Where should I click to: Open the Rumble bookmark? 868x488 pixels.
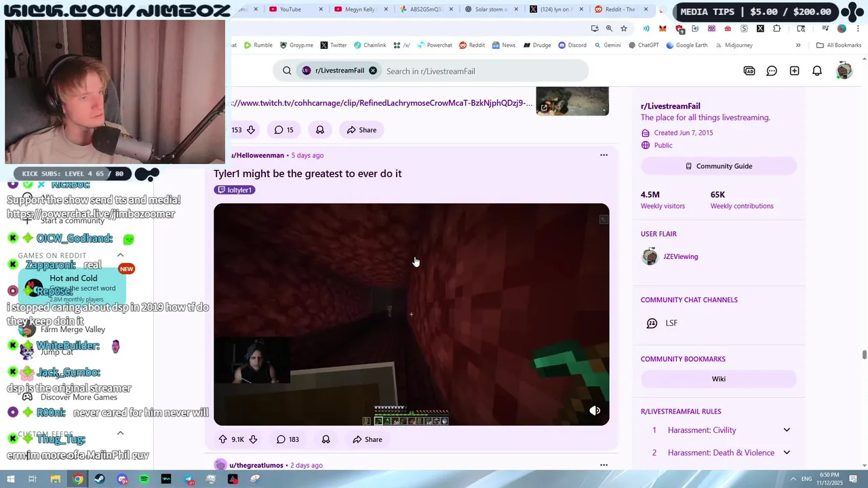tap(258, 45)
